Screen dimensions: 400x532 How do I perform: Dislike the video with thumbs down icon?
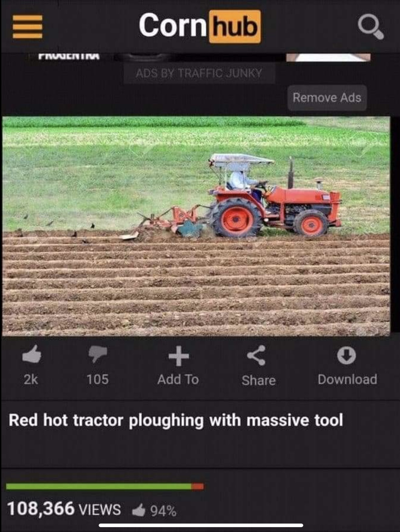pos(97,354)
